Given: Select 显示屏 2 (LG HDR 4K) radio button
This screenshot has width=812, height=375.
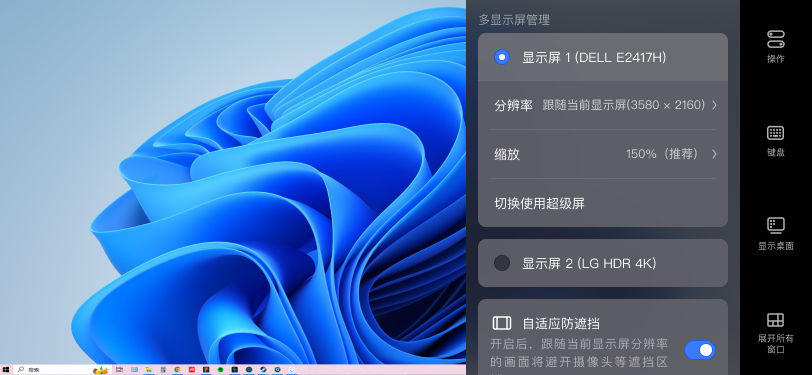Looking at the screenshot, I should click(x=502, y=263).
